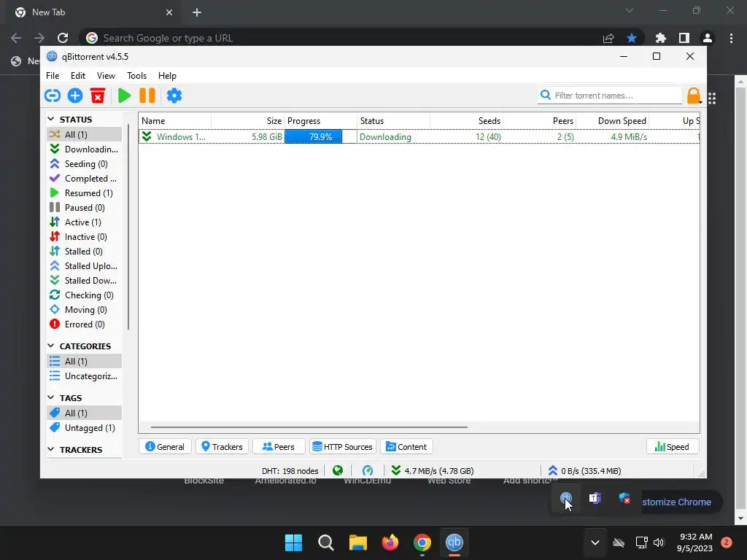Open qBittorrent from the taskbar
The image size is (747, 560).
tap(454, 542)
